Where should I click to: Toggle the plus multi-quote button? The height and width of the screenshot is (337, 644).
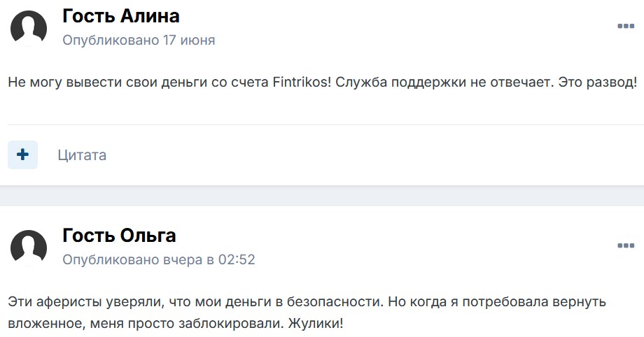(23, 155)
